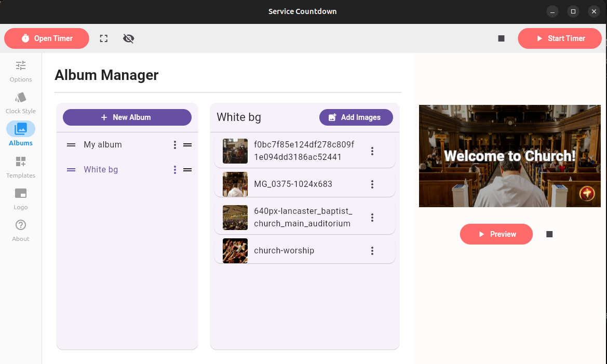Click the Add Images button
This screenshot has width=607, height=364.
click(x=356, y=117)
